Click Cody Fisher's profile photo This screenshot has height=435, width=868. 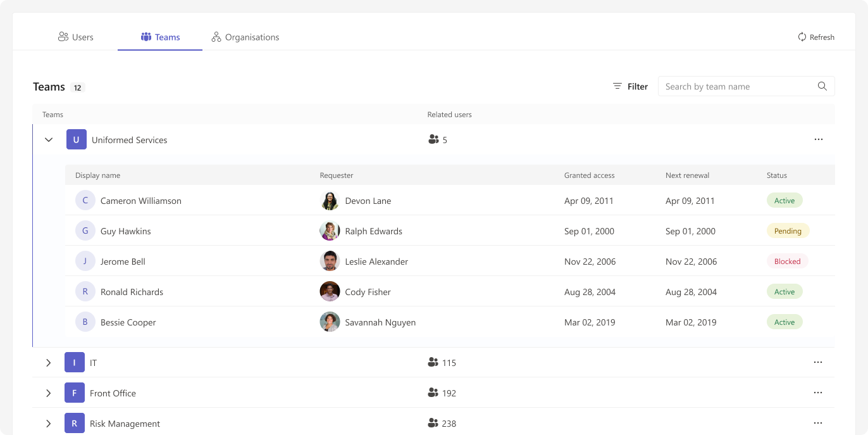pyautogui.click(x=330, y=292)
